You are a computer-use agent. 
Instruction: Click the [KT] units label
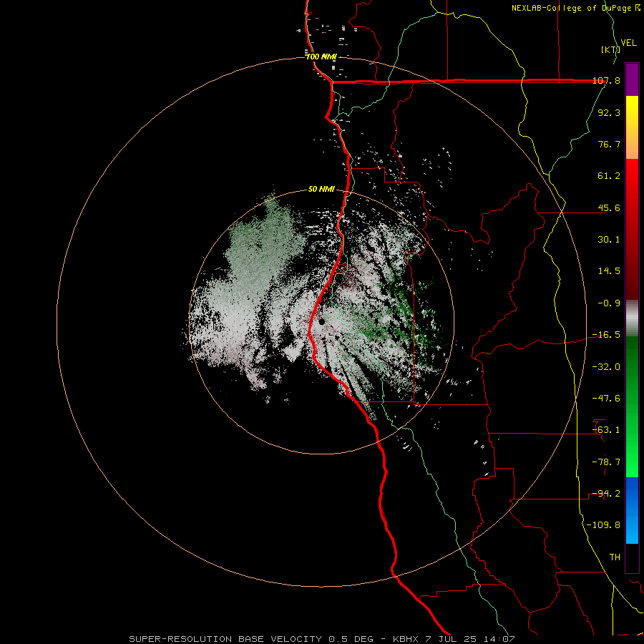coord(610,49)
